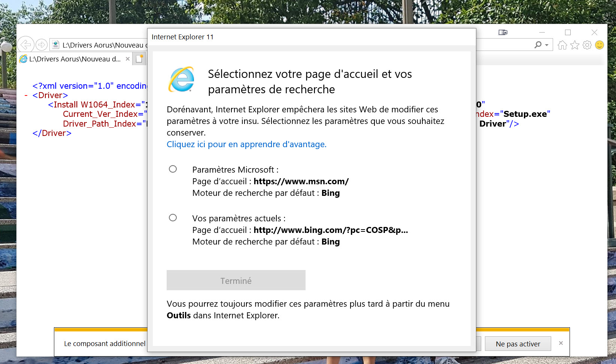Click the Forward navigation arrow
This screenshot has width=616, height=364.
[x=42, y=45]
